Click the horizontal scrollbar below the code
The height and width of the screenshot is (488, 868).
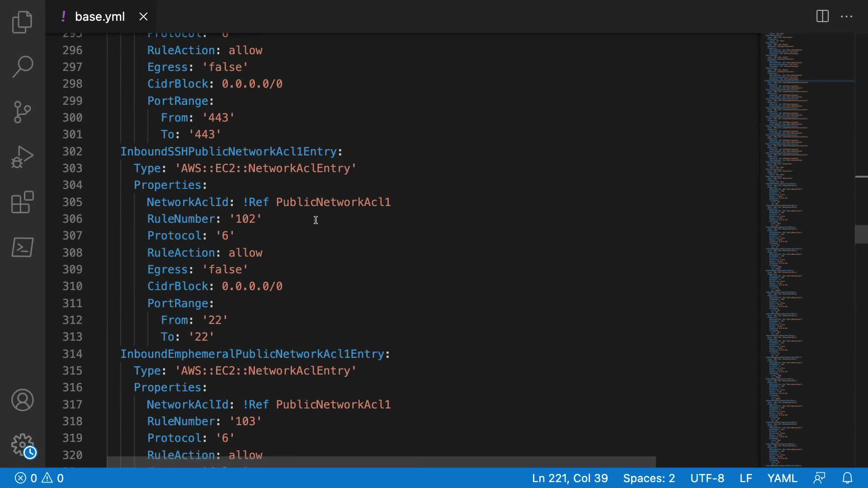(381, 462)
